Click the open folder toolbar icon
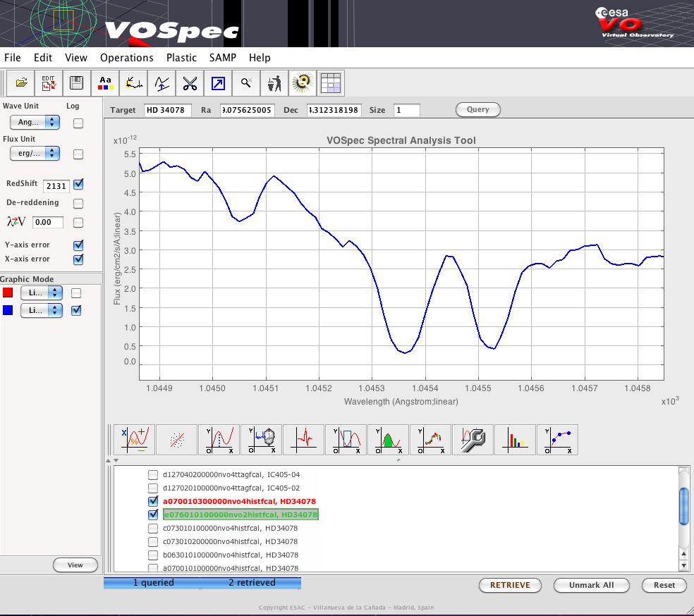Viewport: 694px width, 616px height. click(20, 83)
